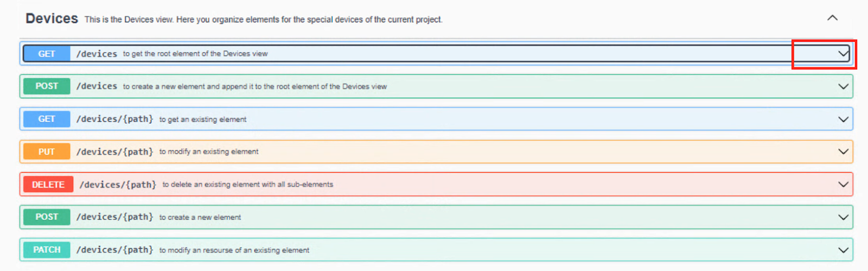The height and width of the screenshot is (271, 868).
Task: Select the /devices path in the POST row
Action: [97, 86]
